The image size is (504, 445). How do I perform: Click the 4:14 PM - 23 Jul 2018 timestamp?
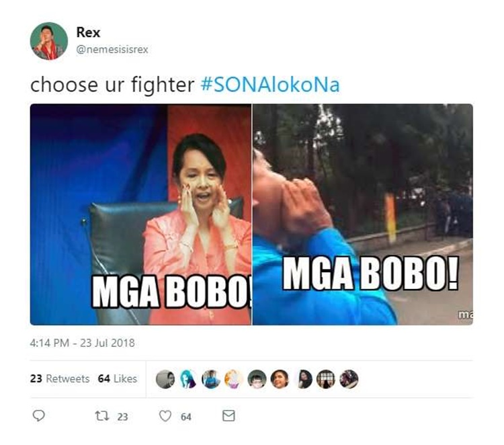[x=82, y=343]
